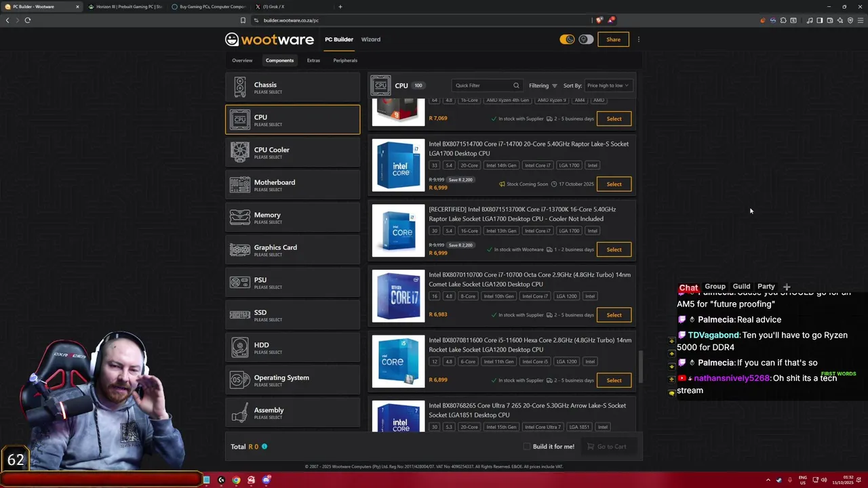The height and width of the screenshot is (488, 868).
Task: Click the Total price info icon
Action: pyautogui.click(x=264, y=447)
